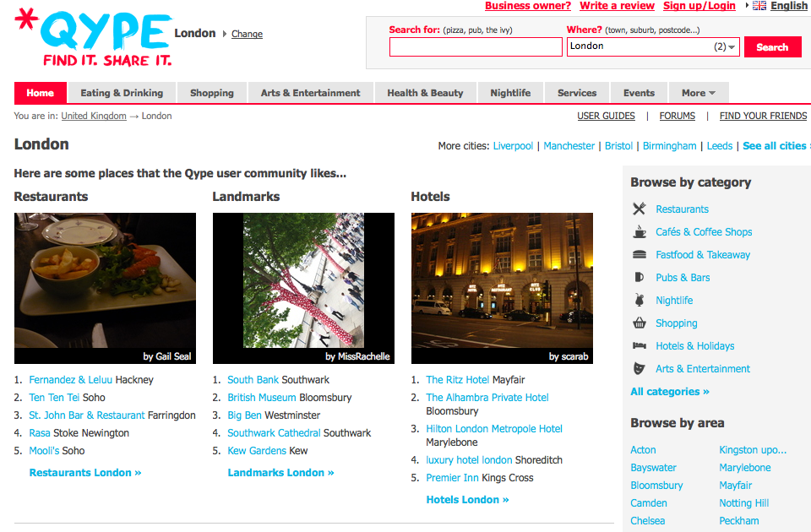Click Write a review link
Image resolution: width=811 pixels, height=532 pixels.
click(x=617, y=6)
